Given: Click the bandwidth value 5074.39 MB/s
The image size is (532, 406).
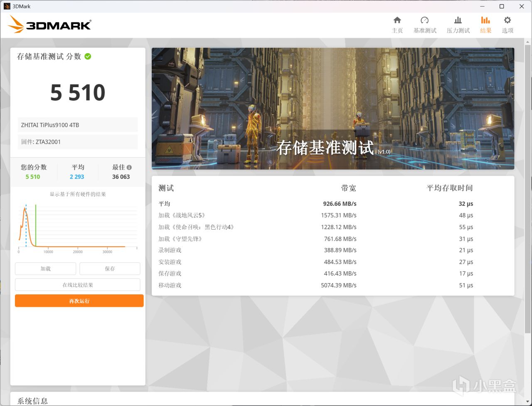Looking at the screenshot, I should (339, 285).
